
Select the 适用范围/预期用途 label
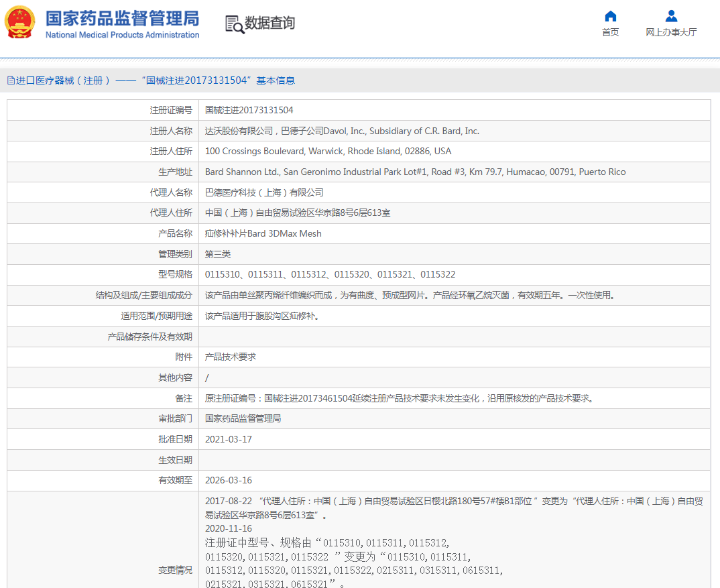(x=156, y=316)
